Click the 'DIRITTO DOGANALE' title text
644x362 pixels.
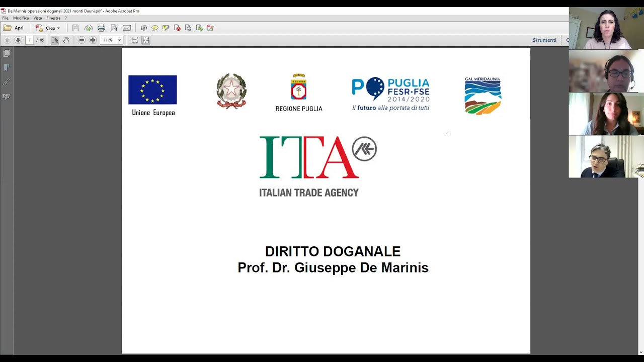[x=333, y=251]
